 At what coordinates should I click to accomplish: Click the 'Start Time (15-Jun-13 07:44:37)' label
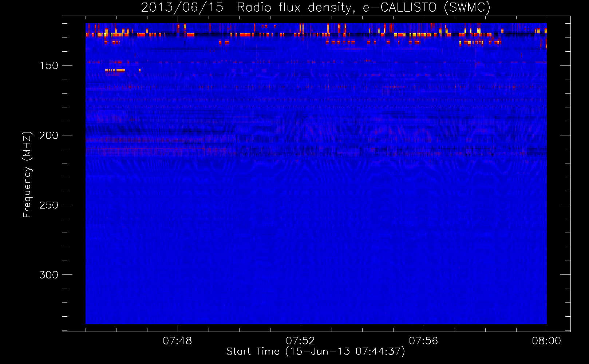316,352
